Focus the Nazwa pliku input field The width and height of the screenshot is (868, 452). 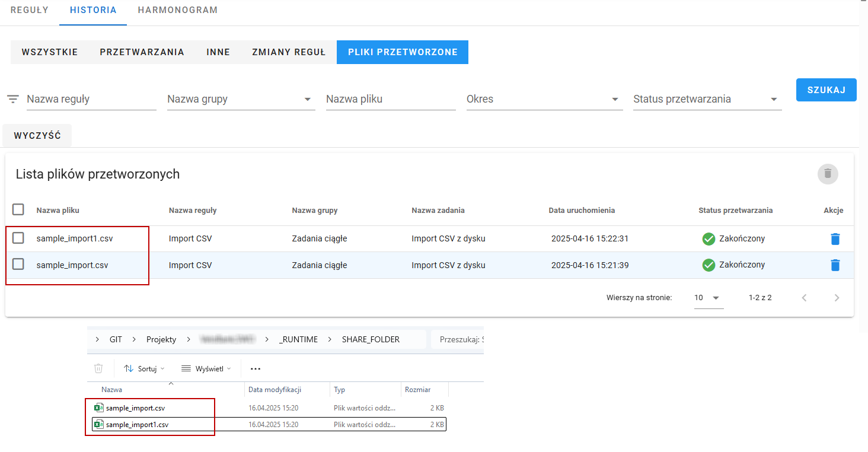[391, 99]
